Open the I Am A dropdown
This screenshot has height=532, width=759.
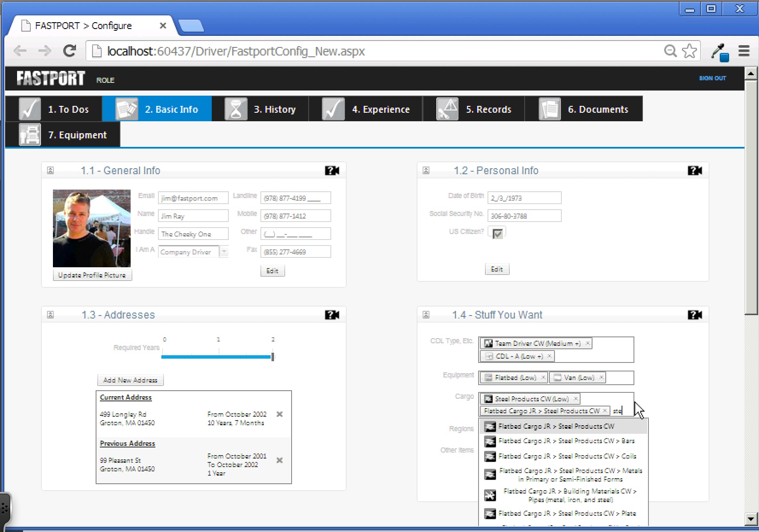click(x=224, y=251)
